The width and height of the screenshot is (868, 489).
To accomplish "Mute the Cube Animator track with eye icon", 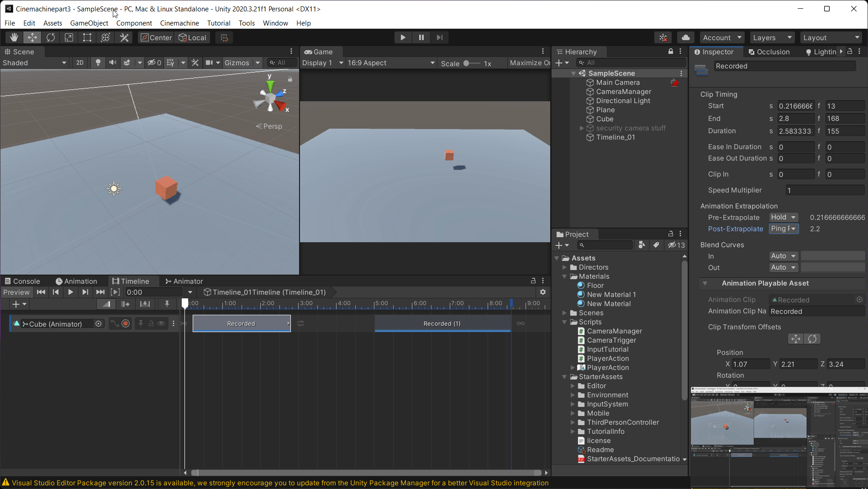I will [x=161, y=323].
